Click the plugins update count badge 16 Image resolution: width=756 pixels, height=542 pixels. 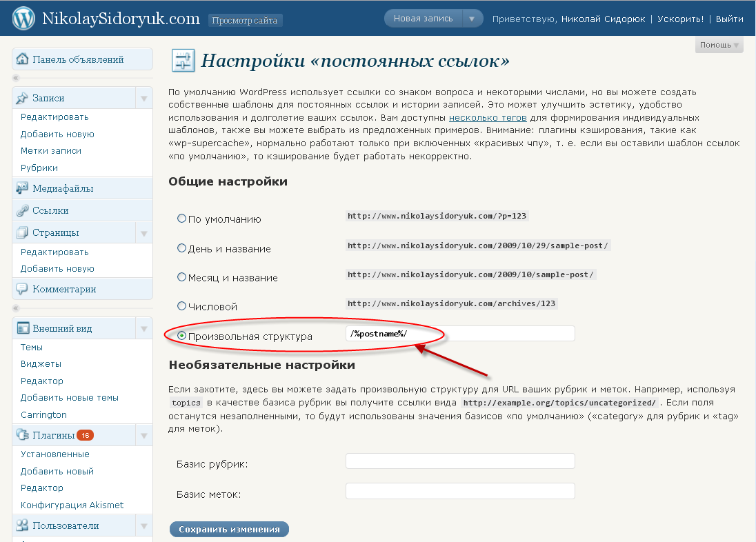point(86,435)
